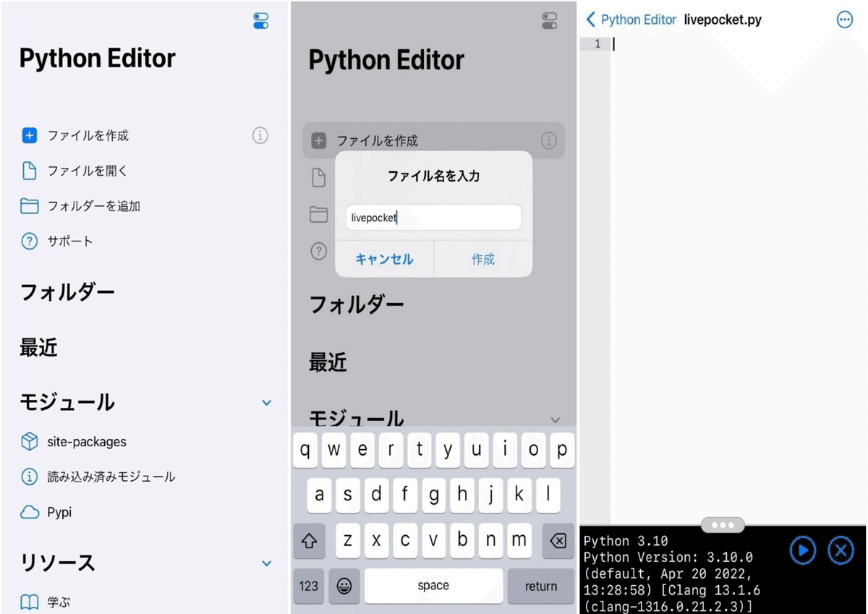Tap the q key on keyboard

click(305, 450)
